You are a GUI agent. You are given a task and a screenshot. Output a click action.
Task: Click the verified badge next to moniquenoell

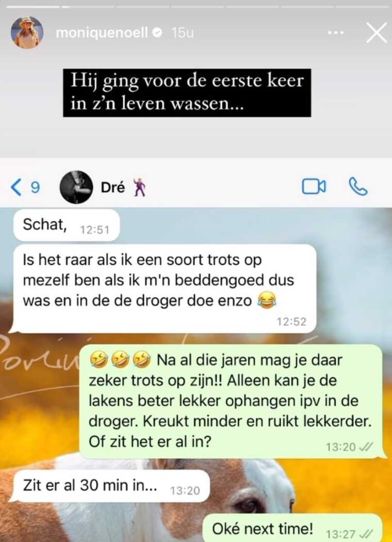[158, 33]
